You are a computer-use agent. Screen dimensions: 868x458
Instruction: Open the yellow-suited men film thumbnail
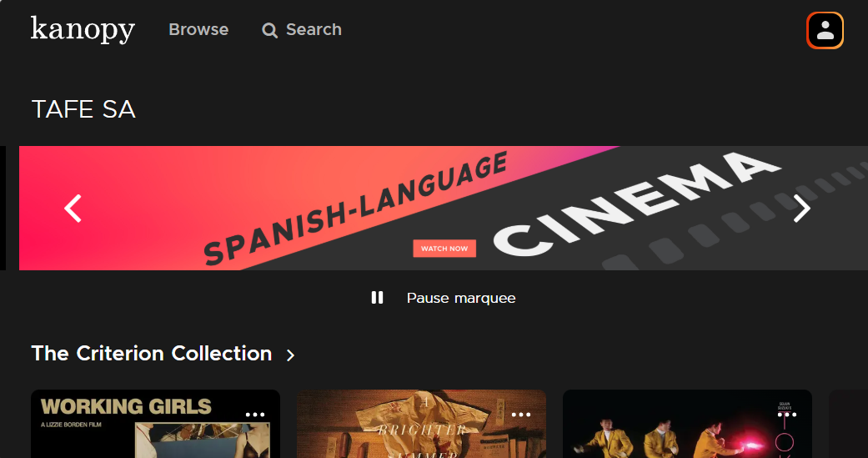[x=687, y=424]
